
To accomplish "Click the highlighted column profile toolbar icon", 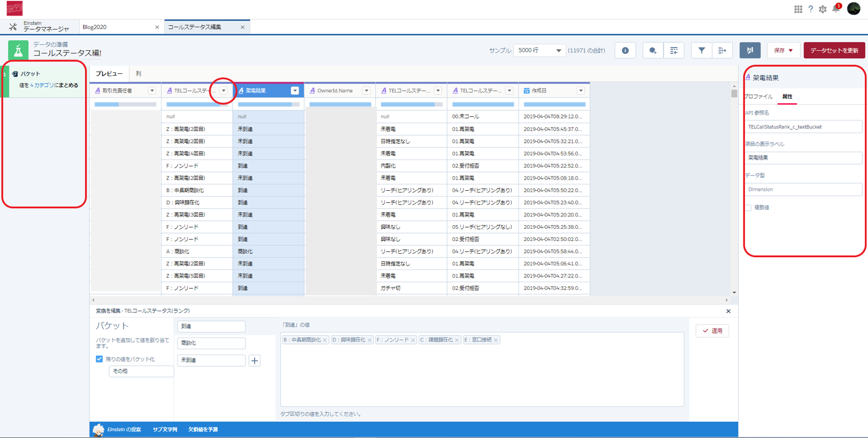I will click(x=750, y=51).
